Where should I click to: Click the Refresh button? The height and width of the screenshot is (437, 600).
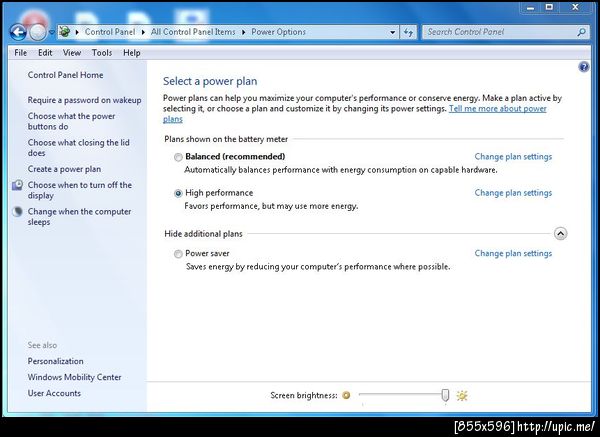click(x=409, y=33)
